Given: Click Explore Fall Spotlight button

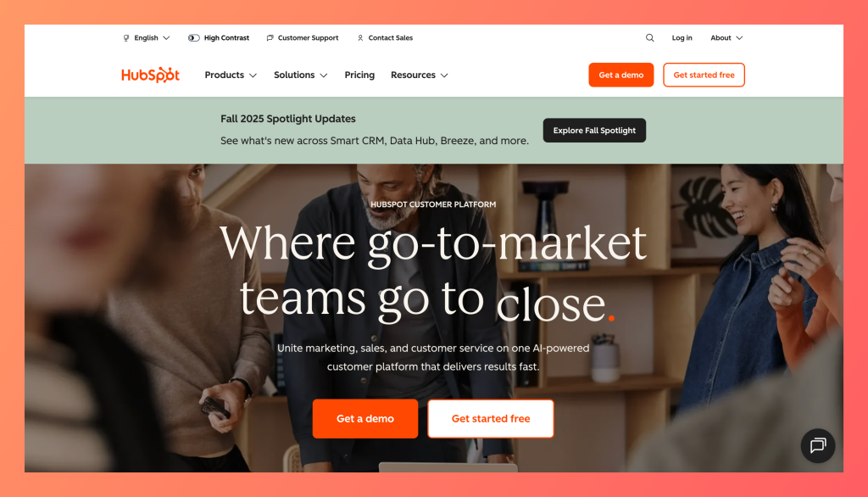Looking at the screenshot, I should pyautogui.click(x=594, y=131).
